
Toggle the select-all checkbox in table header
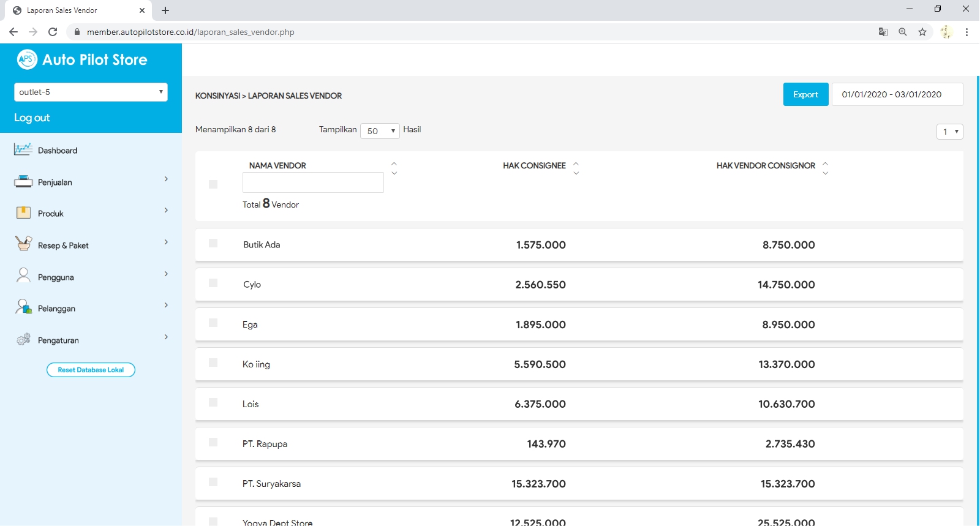[x=213, y=184]
